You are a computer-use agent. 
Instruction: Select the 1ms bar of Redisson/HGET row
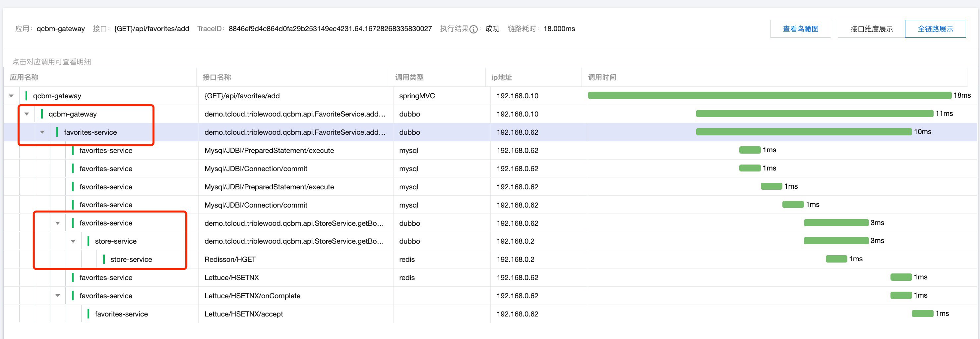836,259
